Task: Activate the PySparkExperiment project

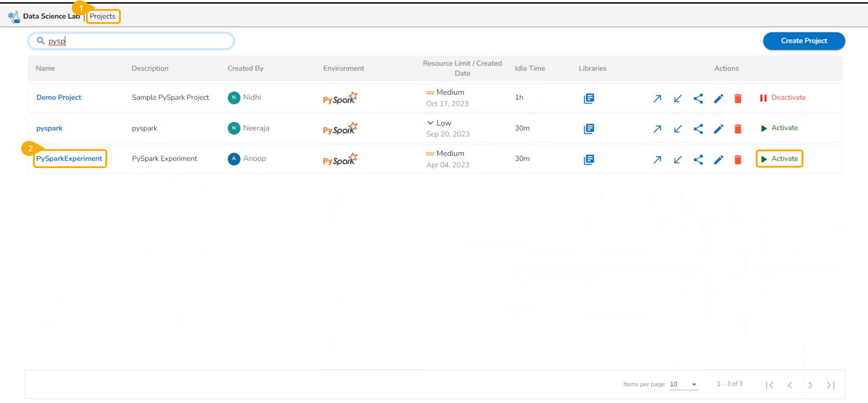Action: point(780,159)
